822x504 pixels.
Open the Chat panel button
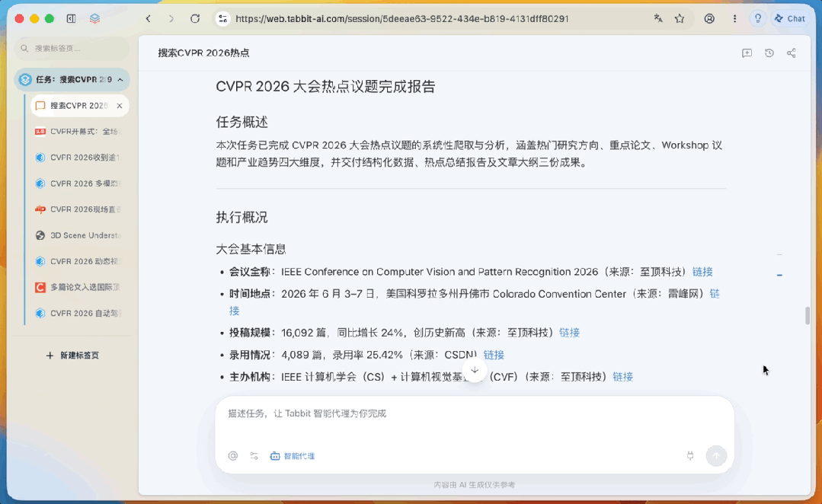790,19
